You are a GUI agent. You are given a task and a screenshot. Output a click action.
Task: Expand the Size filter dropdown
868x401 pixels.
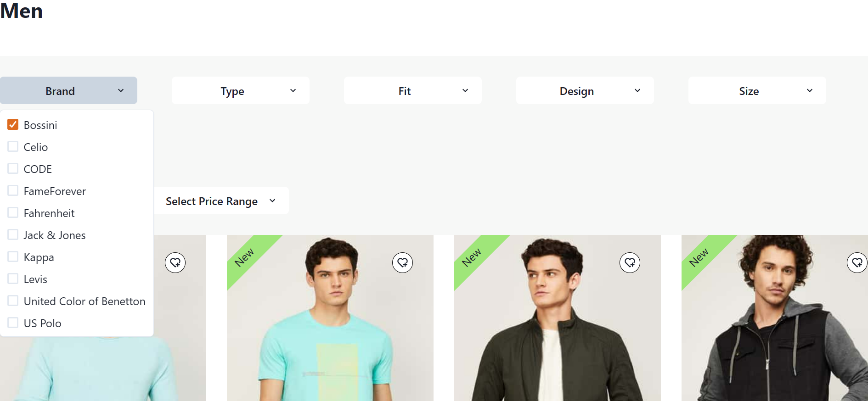point(757,90)
